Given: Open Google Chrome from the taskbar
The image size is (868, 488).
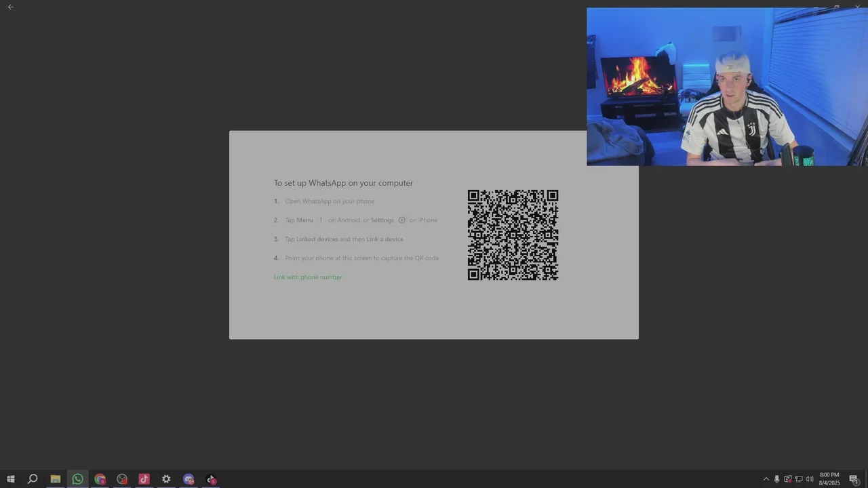Looking at the screenshot, I should 100,479.
